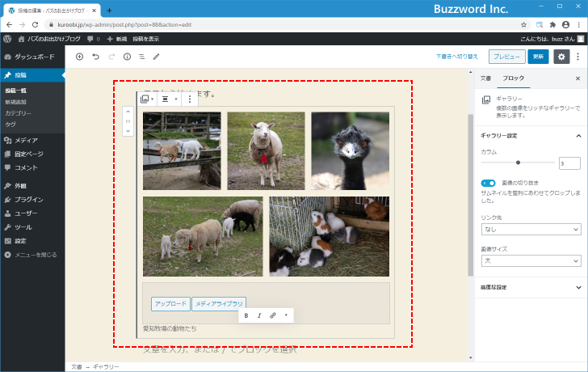
Task: Apply italic to the gallery caption
Action: (259, 315)
